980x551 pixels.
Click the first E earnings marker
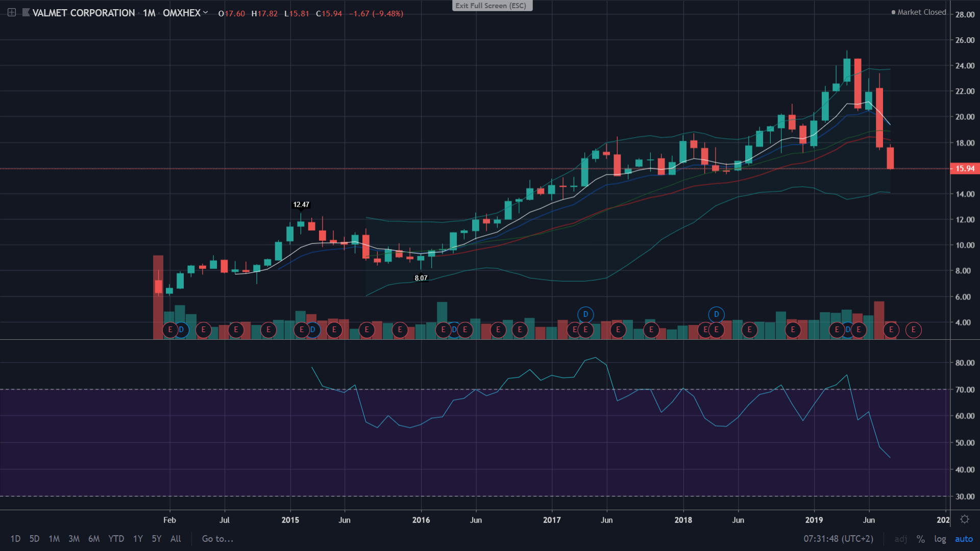point(170,330)
